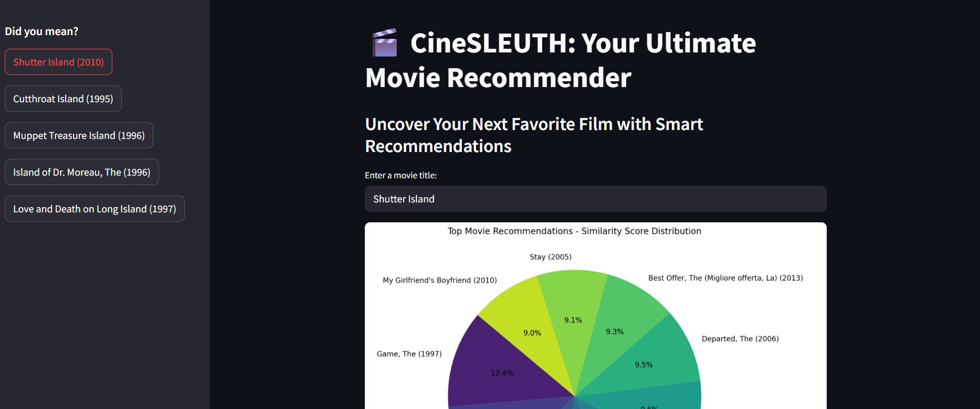This screenshot has height=409, width=980.
Task: Click the movie title input field
Action: pyautogui.click(x=595, y=199)
